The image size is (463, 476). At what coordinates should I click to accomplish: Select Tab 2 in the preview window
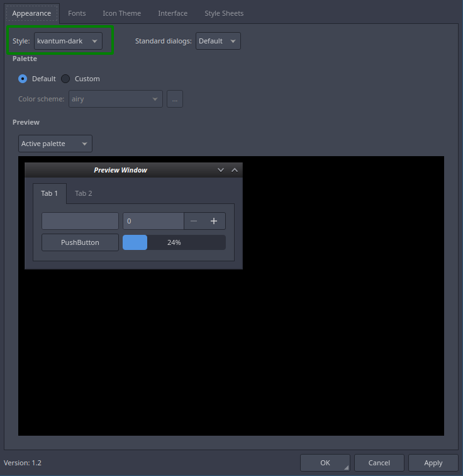(x=84, y=193)
